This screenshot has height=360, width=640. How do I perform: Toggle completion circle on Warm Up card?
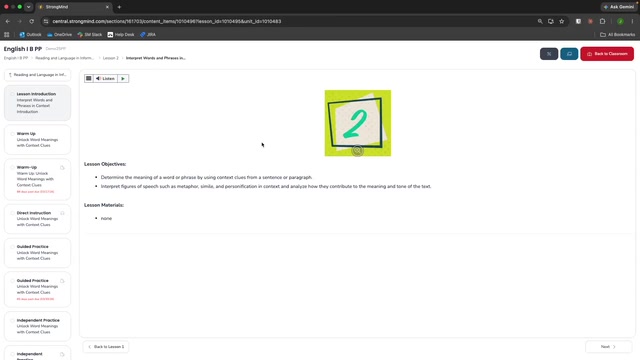pyautogui.click(x=12, y=133)
